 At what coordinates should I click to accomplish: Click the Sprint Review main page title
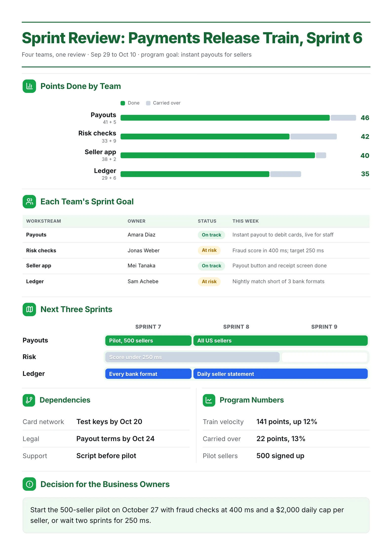coord(192,38)
